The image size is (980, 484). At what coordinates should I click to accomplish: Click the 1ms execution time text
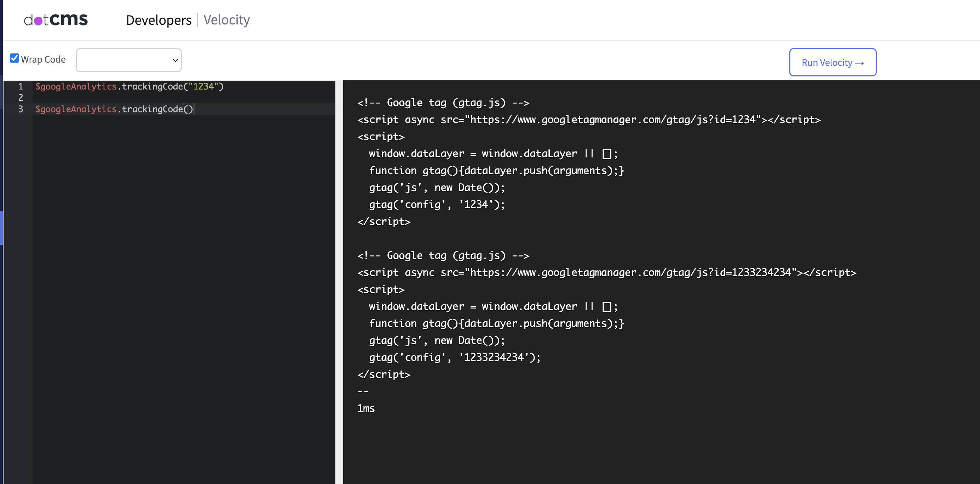pos(366,408)
